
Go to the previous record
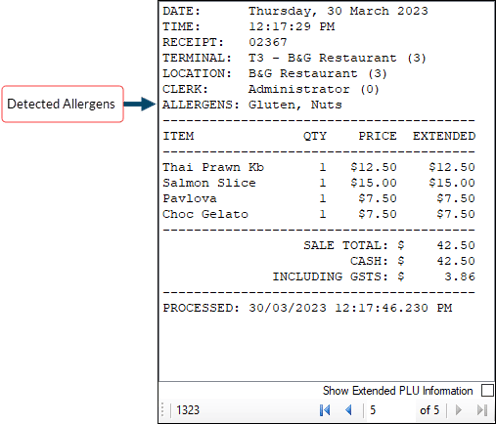349,410
